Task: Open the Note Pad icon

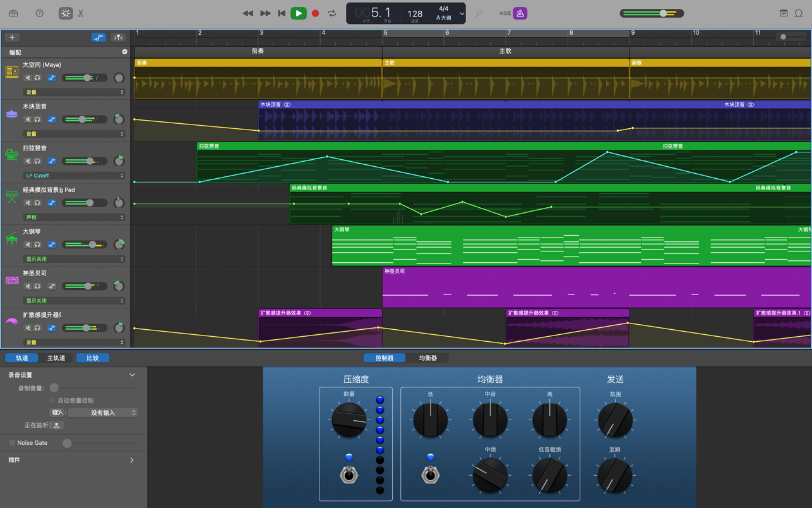Action: click(784, 13)
